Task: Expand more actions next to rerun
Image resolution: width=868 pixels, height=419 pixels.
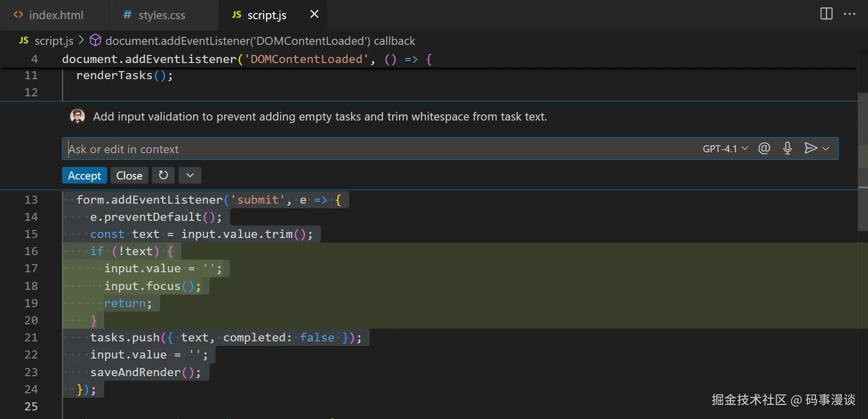Action: (190, 175)
